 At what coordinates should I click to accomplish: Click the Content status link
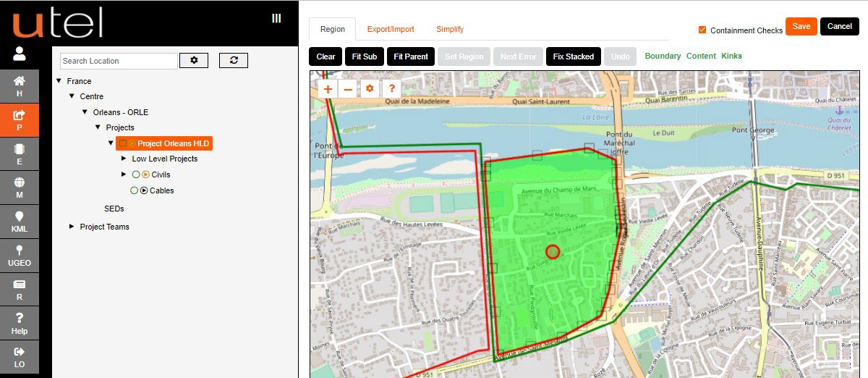(701, 56)
